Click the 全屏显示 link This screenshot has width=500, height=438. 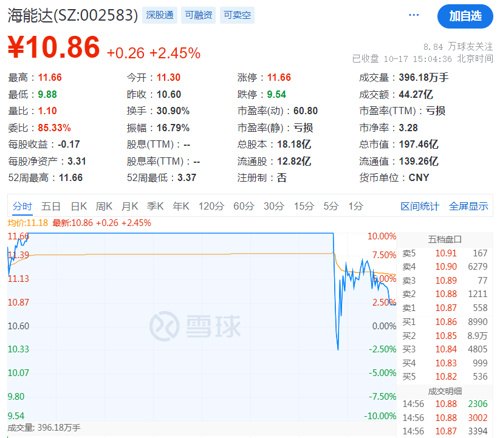click(468, 206)
